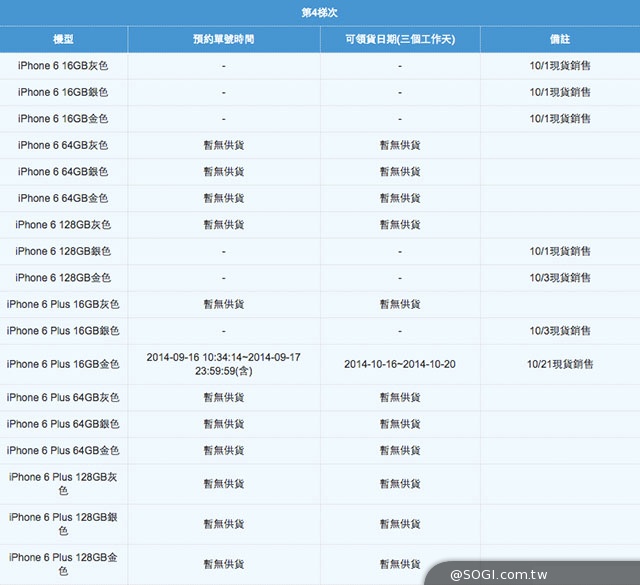This screenshot has height=585, width=640.
Task: Click 暫無供貨 reservation cell for iPhone 6 Plus 128GB金色
Action: point(224,565)
